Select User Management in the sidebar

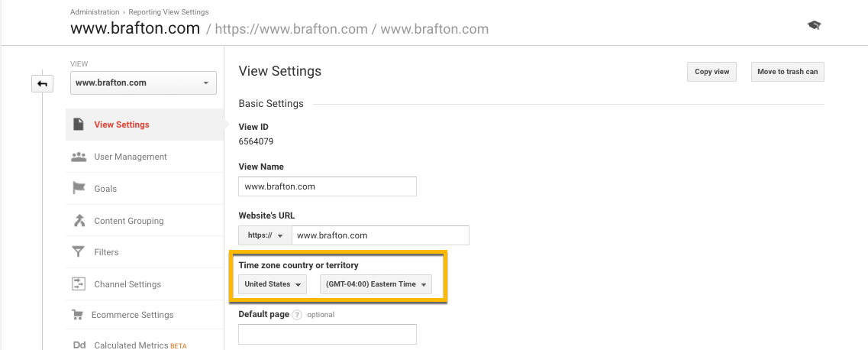131,157
